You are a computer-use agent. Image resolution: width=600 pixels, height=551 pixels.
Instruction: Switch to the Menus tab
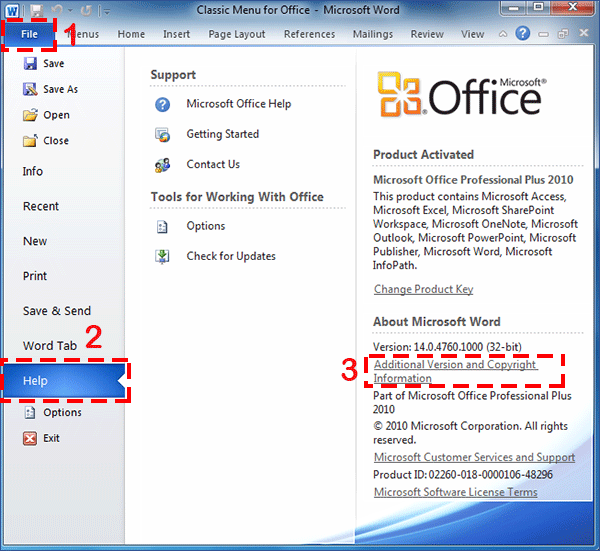click(83, 34)
